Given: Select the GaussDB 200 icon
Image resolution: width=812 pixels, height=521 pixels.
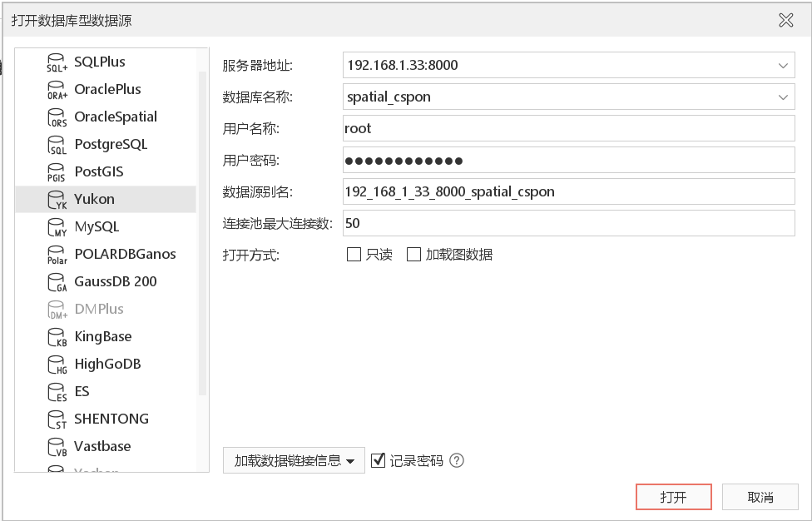Looking at the screenshot, I should 57,282.
